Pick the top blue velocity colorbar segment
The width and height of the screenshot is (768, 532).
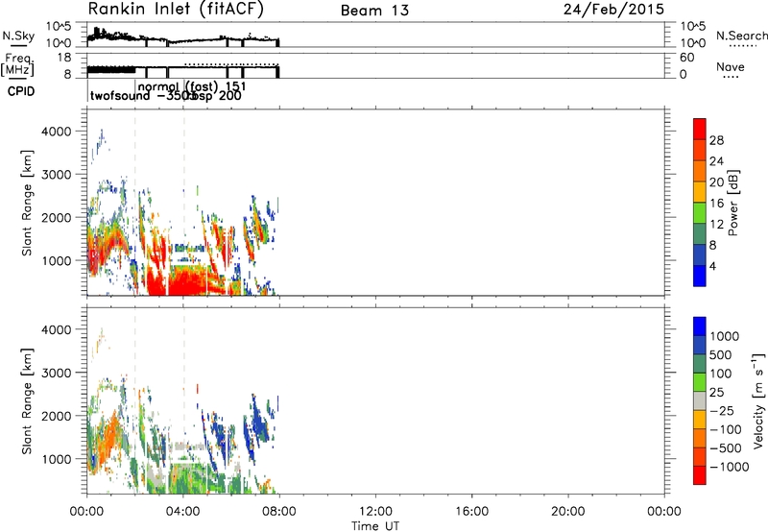700,326
